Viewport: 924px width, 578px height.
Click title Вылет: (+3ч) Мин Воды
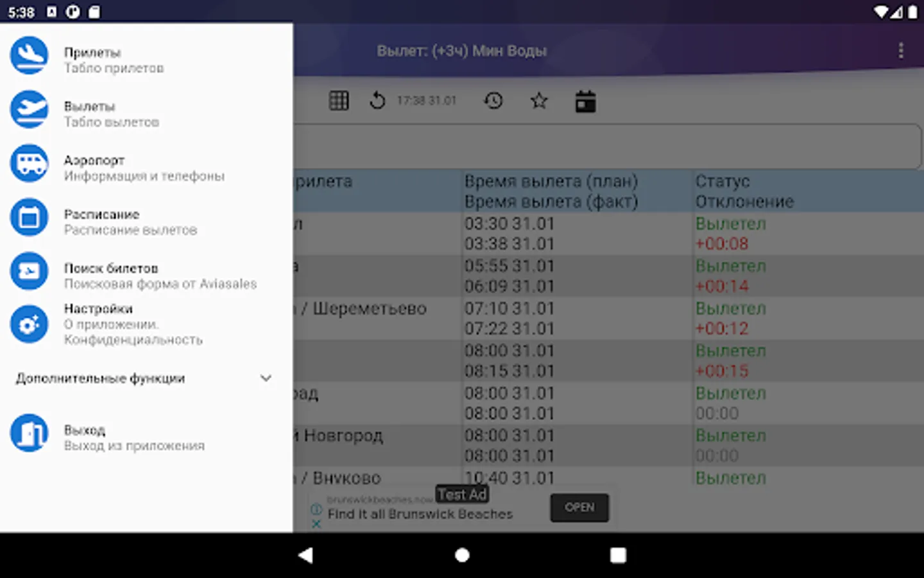tap(462, 51)
